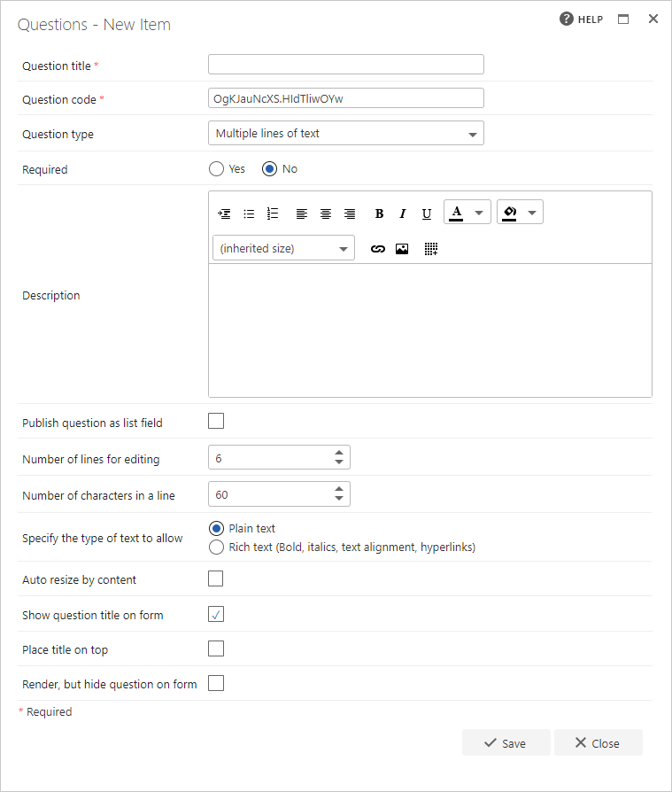
Task: Click the Close button at bottom
Action: [x=599, y=742]
